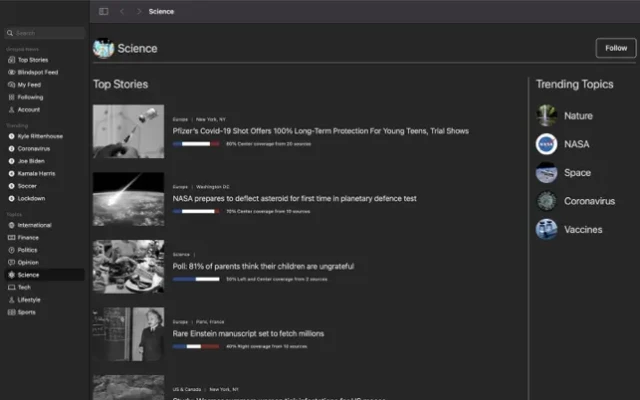
Task: Select Kyle Rittenhouse under Trending in sidebar
Action: tap(41, 136)
